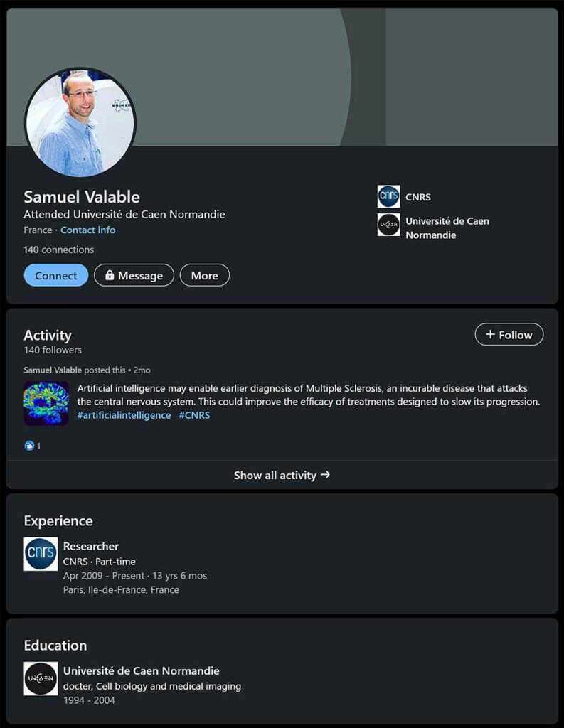Click the CNRS logo in Experience section

coord(41,554)
